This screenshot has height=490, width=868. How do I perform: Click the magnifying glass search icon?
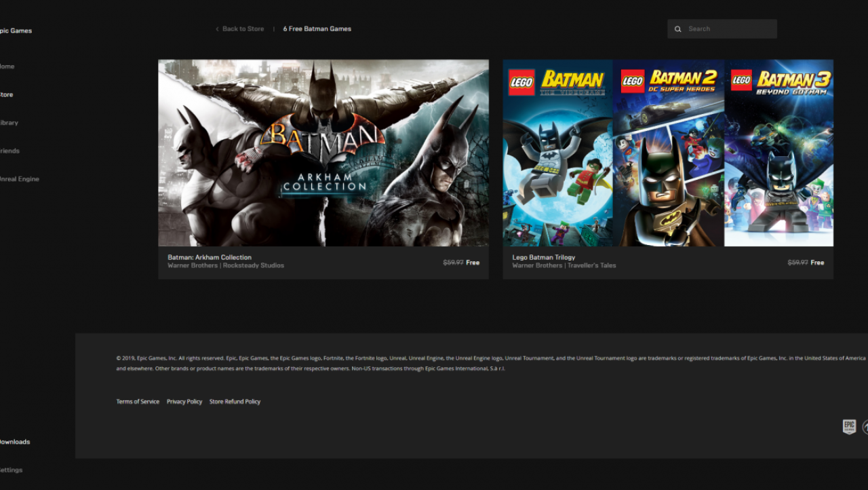677,29
